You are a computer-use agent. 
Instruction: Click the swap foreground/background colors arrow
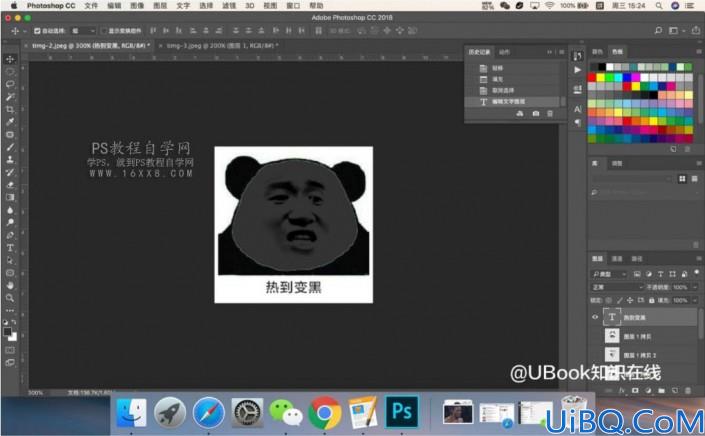14,322
